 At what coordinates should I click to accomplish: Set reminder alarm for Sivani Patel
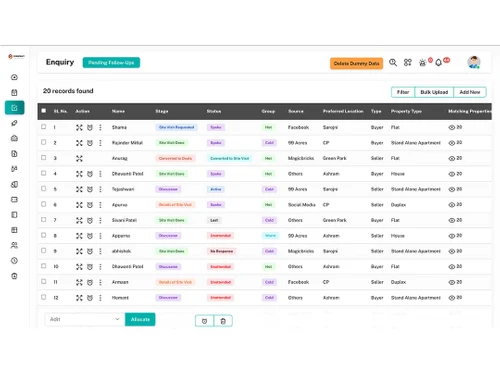90,220
